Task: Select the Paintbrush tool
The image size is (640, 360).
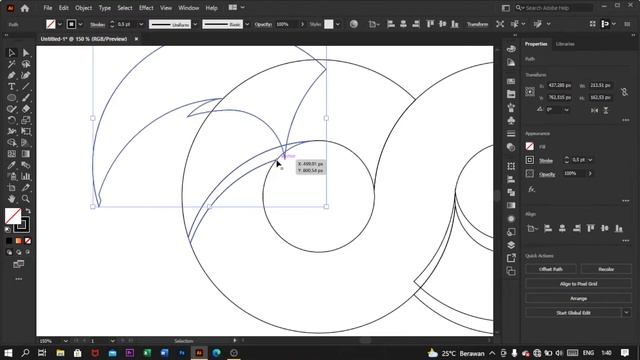Action: pos(26,98)
